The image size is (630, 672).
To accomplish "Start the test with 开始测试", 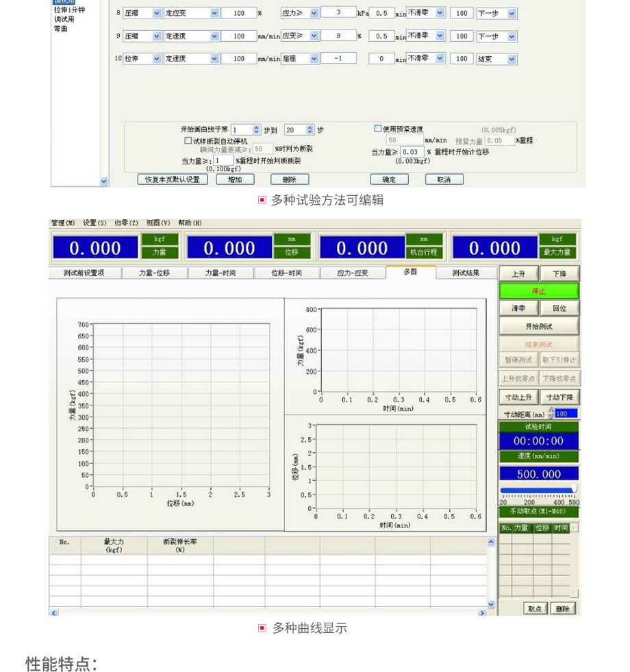I will point(539,327).
